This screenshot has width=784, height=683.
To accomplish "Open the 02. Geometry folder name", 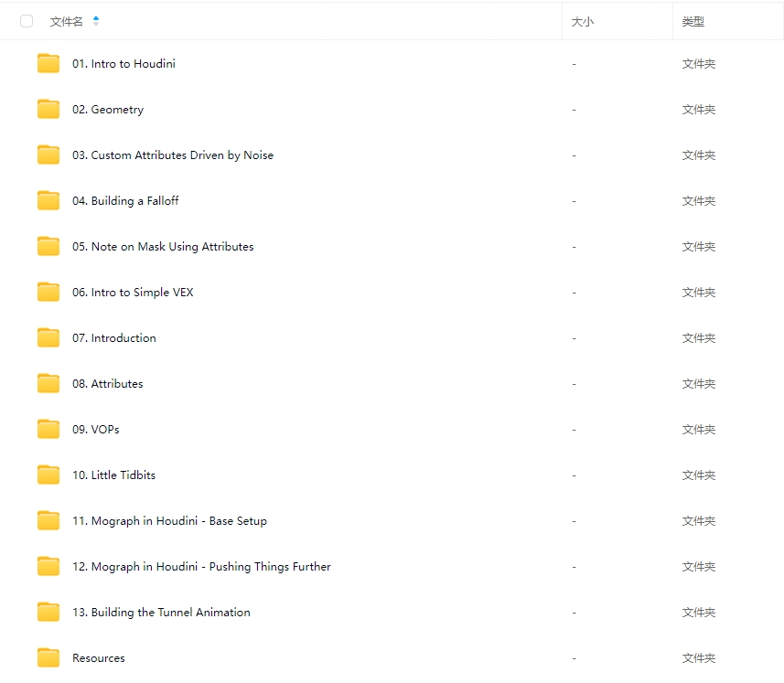I will pos(108,110).
